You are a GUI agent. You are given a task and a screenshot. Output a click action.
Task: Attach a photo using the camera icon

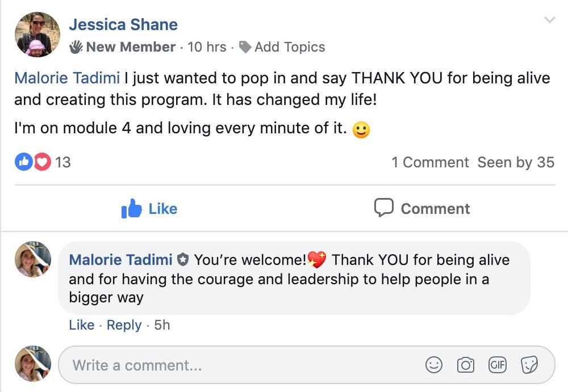pos(466,365)
